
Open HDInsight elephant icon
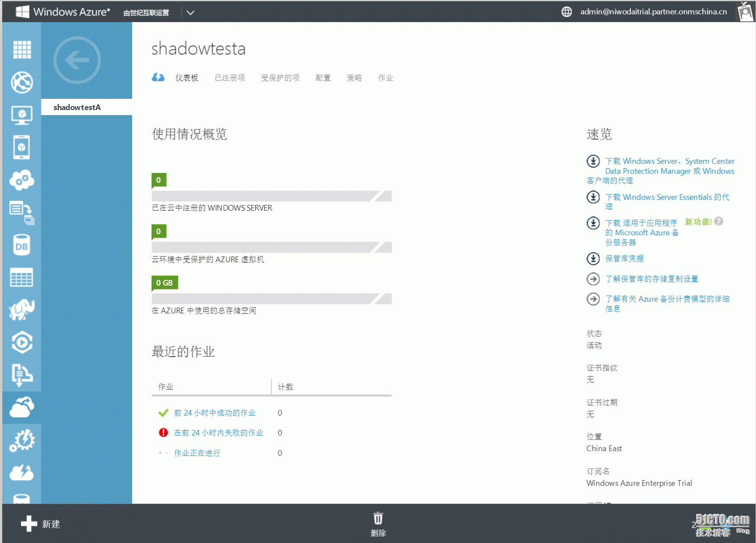click(22, 309)
